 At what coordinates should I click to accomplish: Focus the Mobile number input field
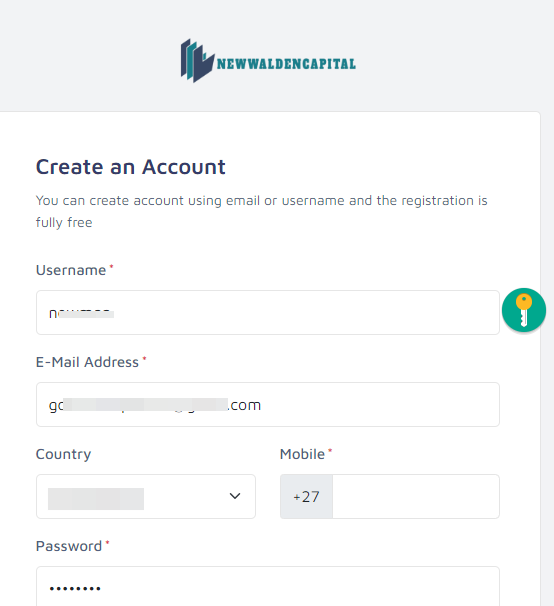click(x=416, y=497)
